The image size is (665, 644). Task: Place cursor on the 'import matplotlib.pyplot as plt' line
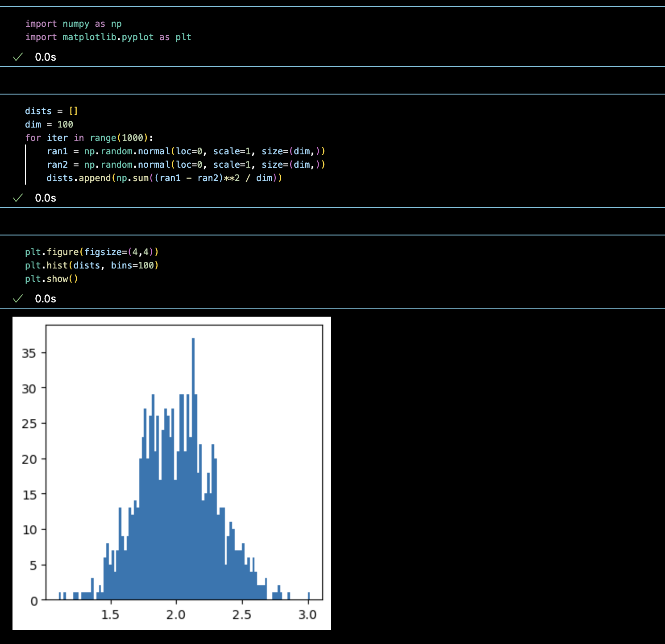click(108, 37)
